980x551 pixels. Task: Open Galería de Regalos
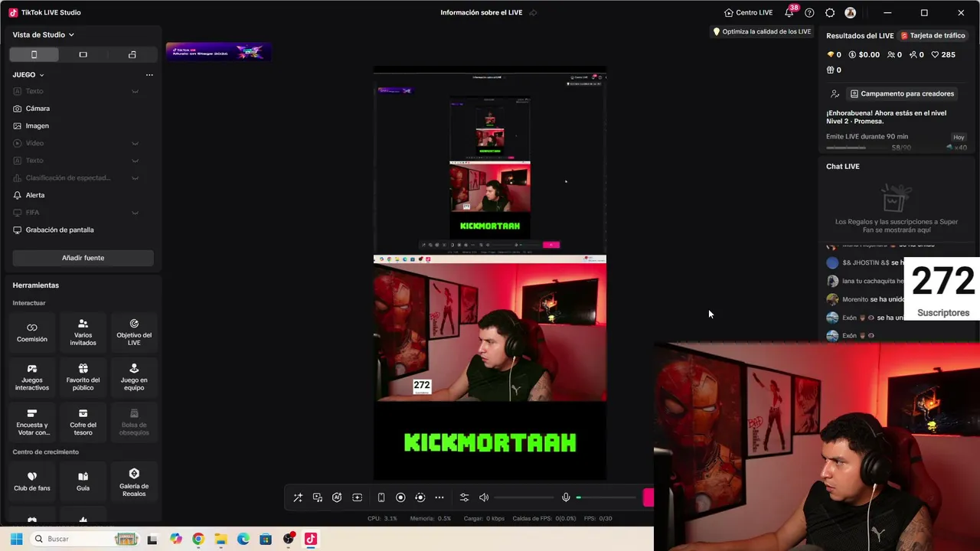pos(134,482)
